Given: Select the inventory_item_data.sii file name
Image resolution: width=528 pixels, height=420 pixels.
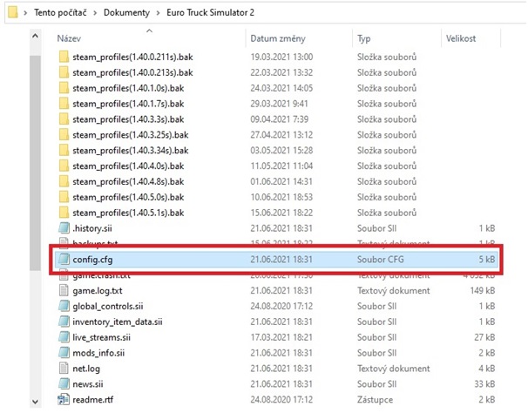Looking at the screenshot, I should (x=118, y=322).
